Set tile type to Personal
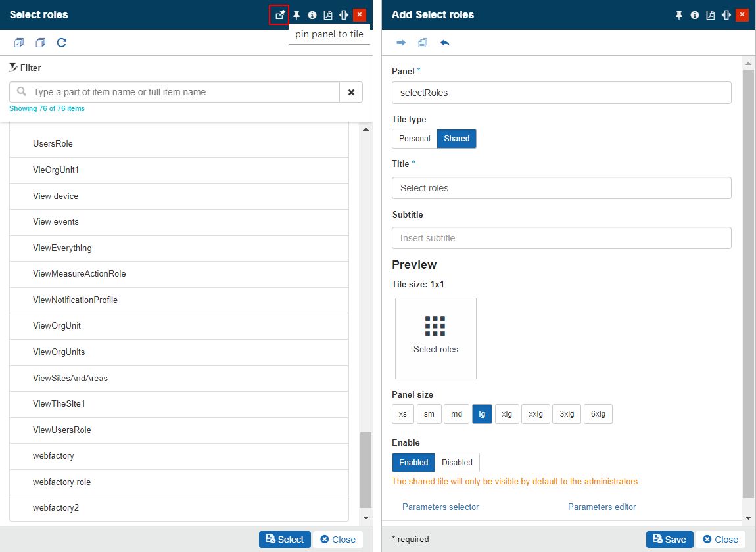Screen dimensions: 756x552 point(414,139)
